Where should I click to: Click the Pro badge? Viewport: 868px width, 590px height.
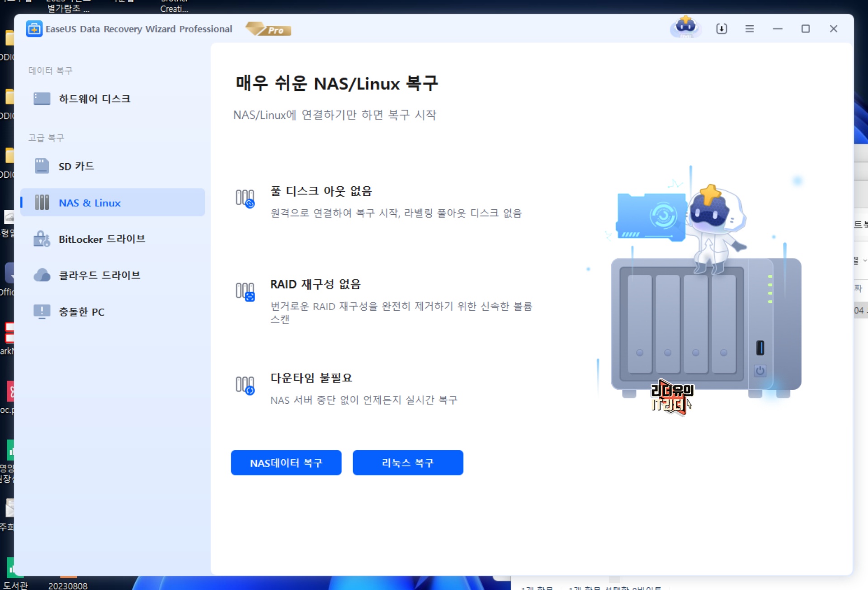pos(269,29)
